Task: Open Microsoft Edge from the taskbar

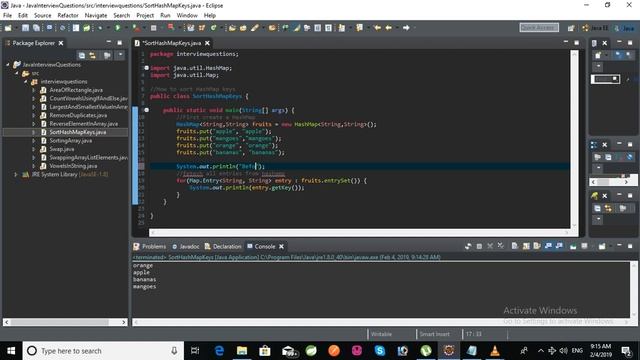Action: coord(219,351)
